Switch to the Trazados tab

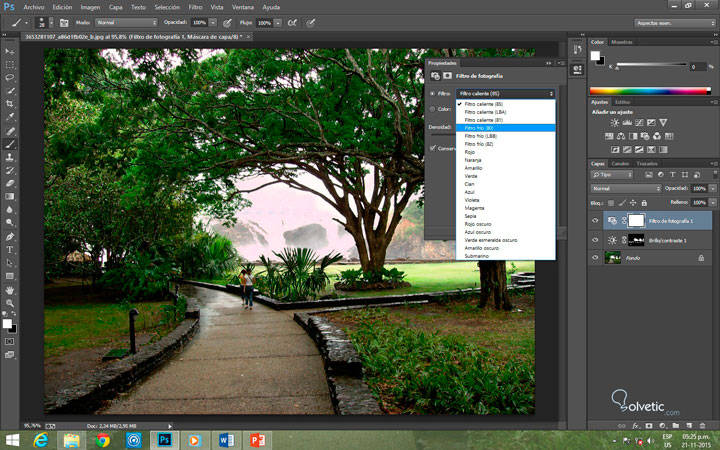tap(647, 163)
